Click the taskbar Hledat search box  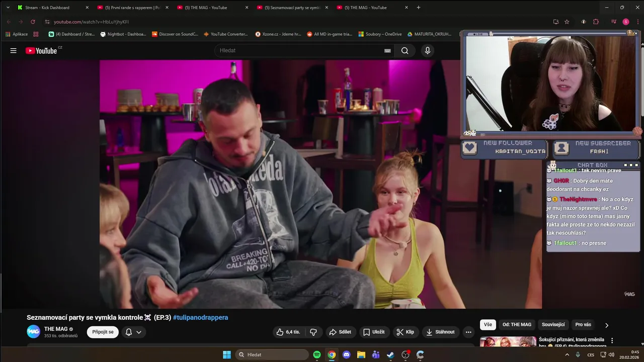272,354
